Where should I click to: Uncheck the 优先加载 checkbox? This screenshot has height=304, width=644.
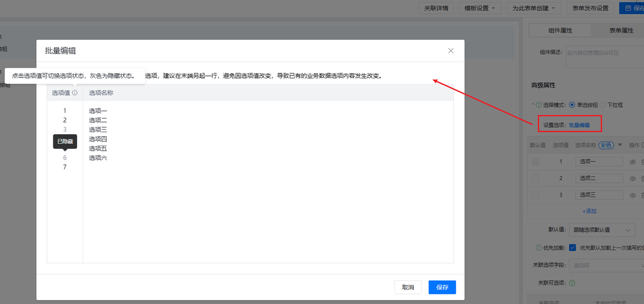[573, 248]
